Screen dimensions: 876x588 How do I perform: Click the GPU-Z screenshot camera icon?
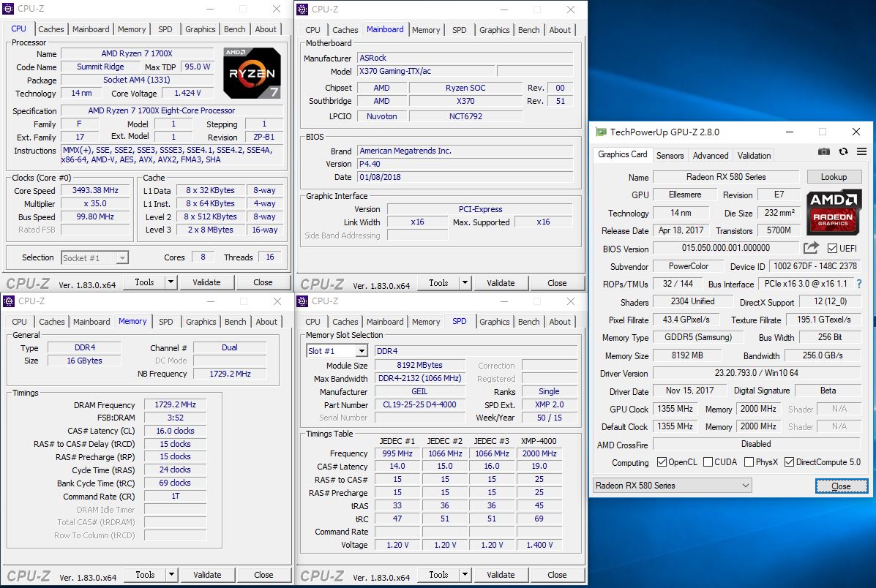[823, 152]
